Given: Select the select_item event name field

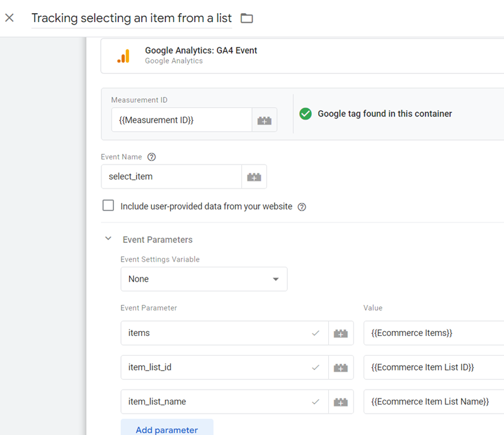Looking at the screenshot, I should coord(171,177).
